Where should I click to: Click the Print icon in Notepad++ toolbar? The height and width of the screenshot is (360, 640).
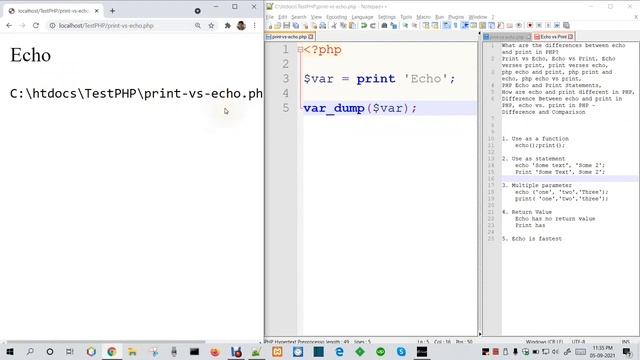click(323, 25)
